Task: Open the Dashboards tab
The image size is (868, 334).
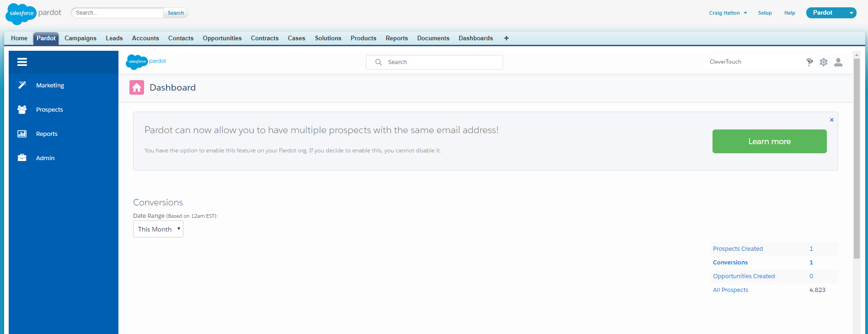Action: click(x=476, y=38)
